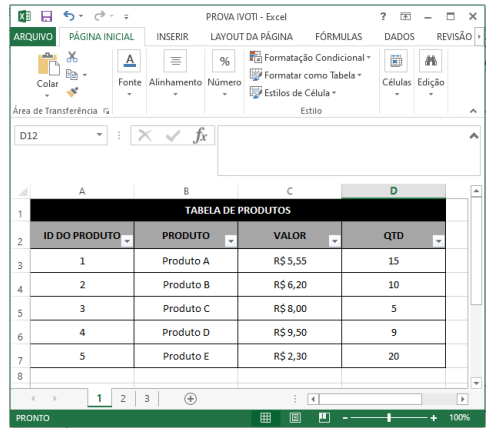Open Formatação Condicional menu
493x430 pixels.
(x=310, y=57)
